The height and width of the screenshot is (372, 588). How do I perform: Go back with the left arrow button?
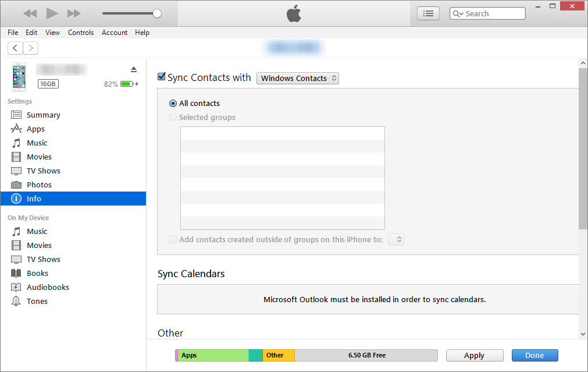click(x=15, y=48)
